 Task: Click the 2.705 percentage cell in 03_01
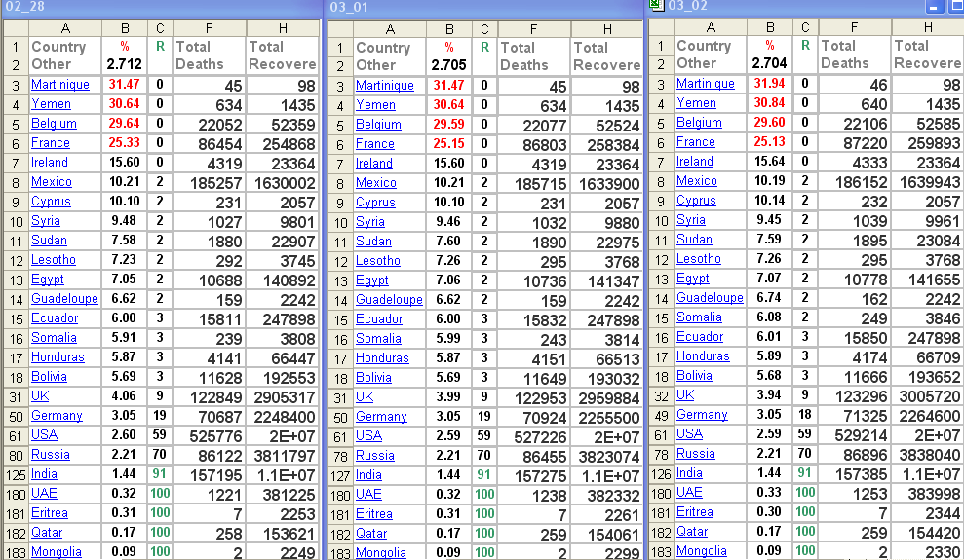point(448,65)
